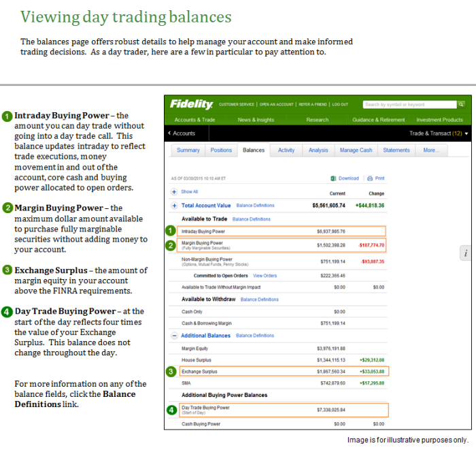Click the info 'i' side tab

pos(466,253)
